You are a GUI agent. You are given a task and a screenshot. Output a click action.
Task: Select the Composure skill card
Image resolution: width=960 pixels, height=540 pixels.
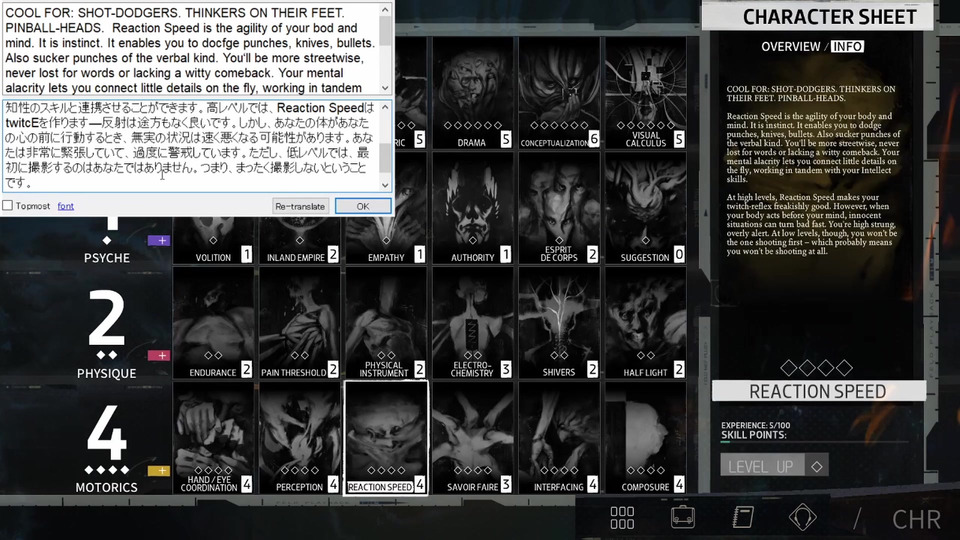pos(645,438)
